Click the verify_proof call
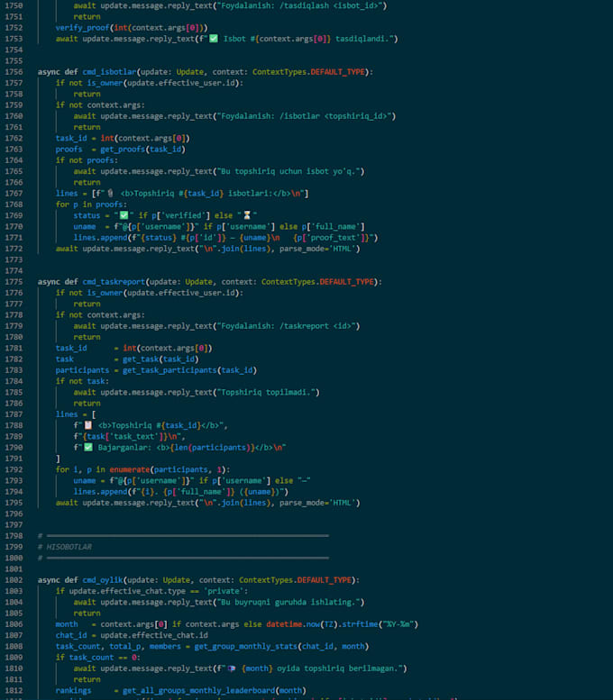 click(x=83, y=28)
